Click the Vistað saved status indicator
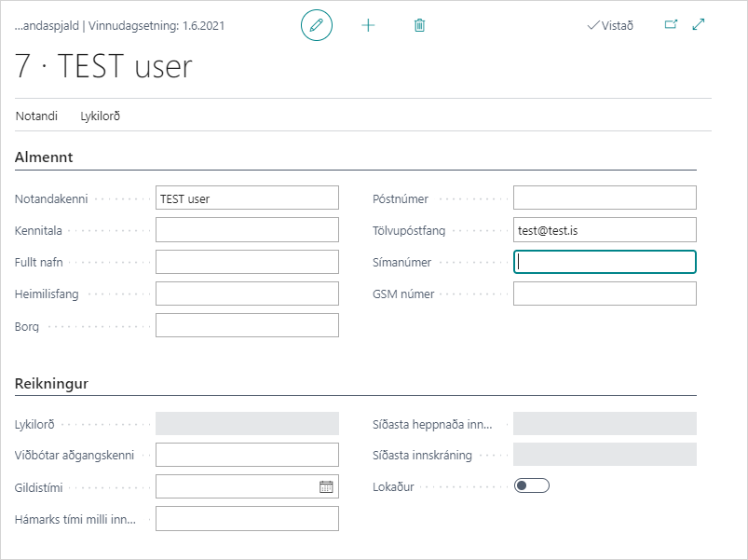748x560 pixels. coord(610,25)
